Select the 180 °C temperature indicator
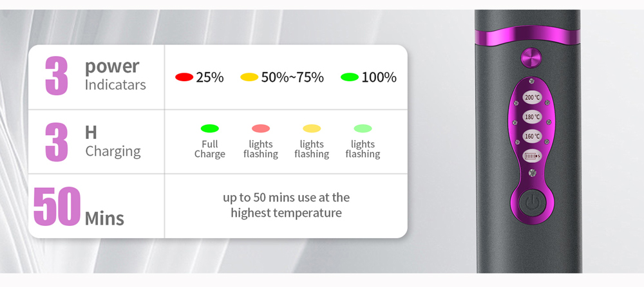This screenshot has width=644, height=287. click(532, 116)
